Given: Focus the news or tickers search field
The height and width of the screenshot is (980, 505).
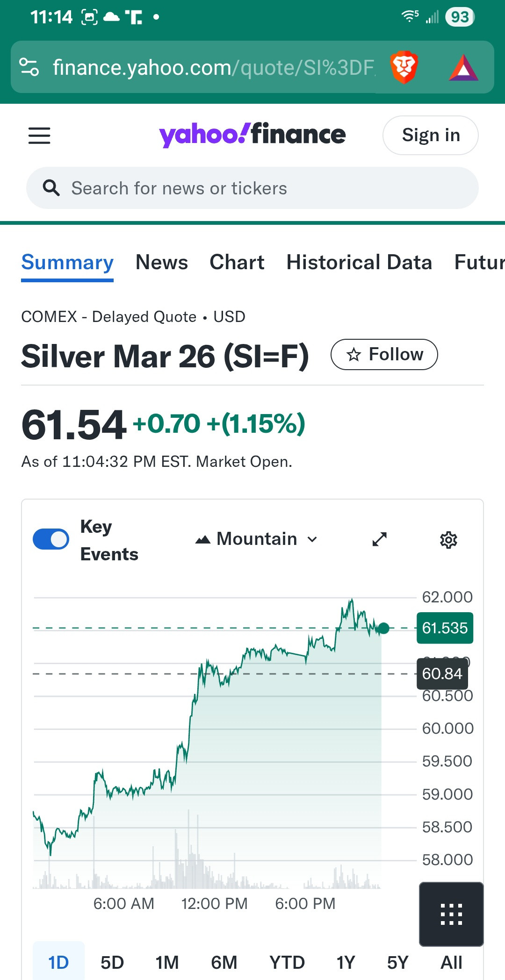Looking at the screenshot, I should pyautogui.click(x=262, y=188).
